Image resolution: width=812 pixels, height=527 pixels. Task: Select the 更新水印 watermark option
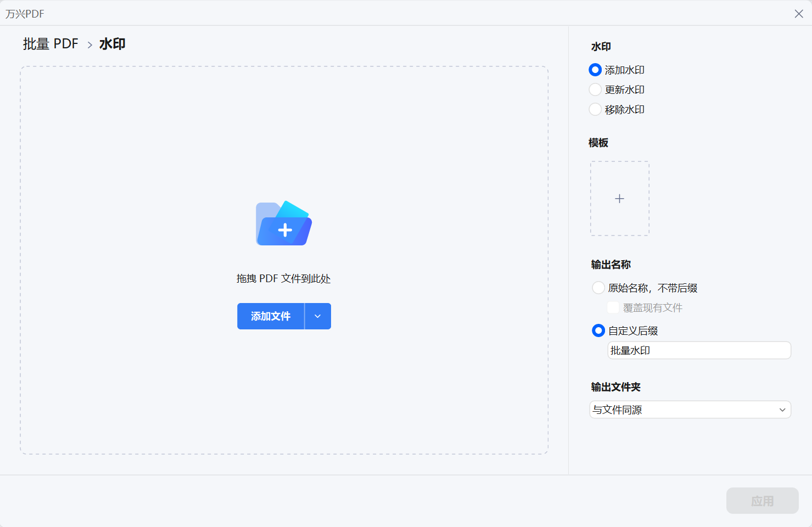pos(595,89)
